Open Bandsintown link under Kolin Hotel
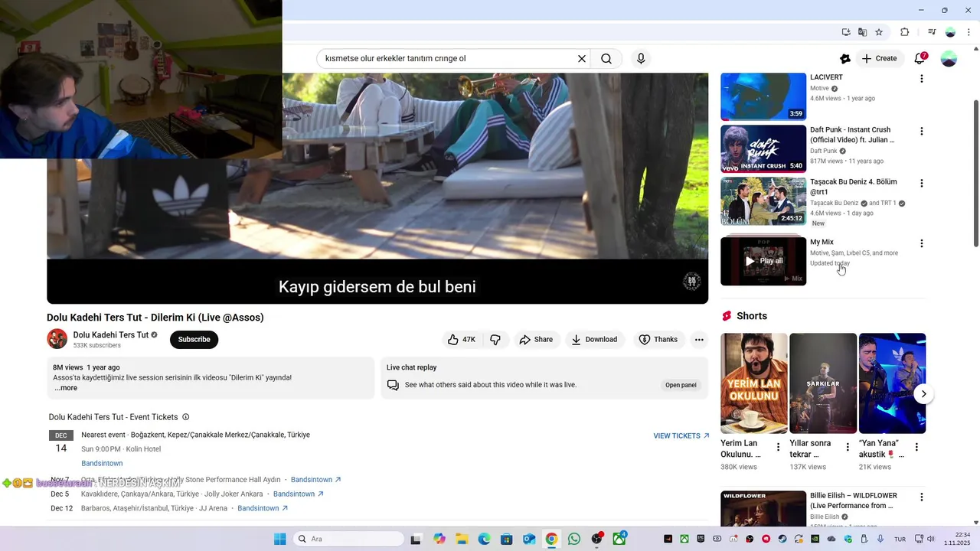The height and width of the screenshot is (551, 980). [102, 464]
